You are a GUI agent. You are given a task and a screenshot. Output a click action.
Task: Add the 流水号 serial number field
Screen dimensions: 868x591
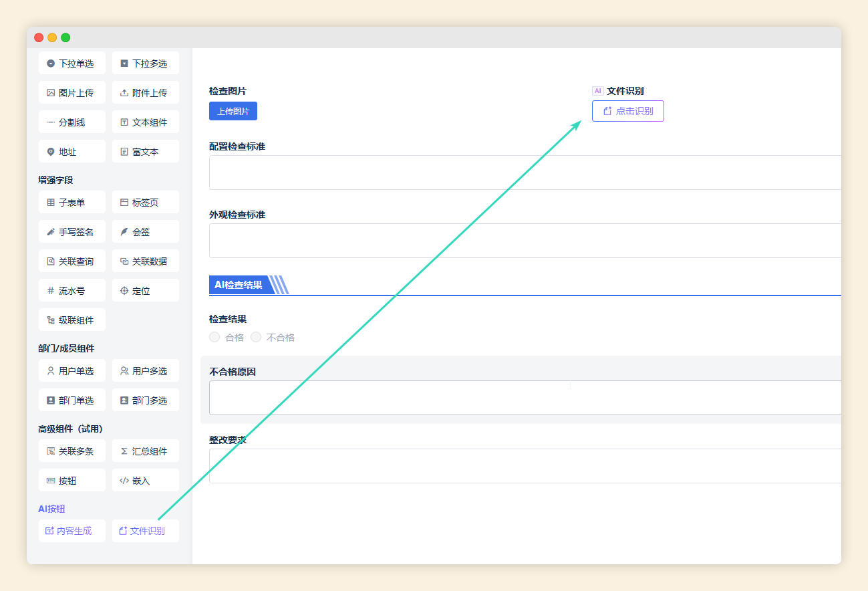(x=72, y=291)
